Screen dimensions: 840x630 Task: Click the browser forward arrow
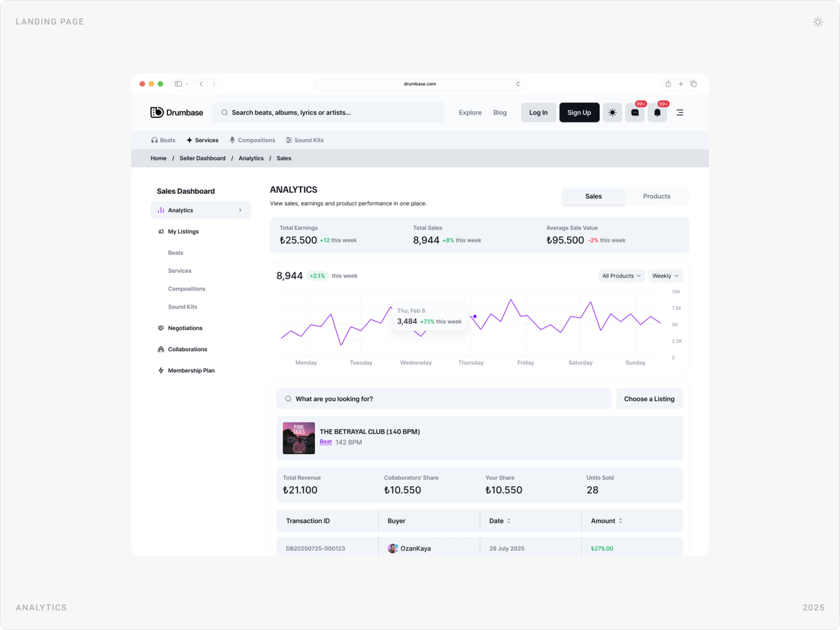(x=213, y=84)
